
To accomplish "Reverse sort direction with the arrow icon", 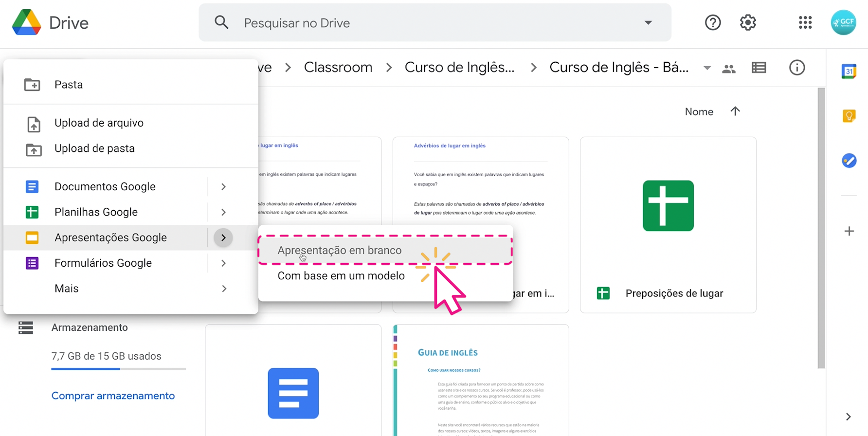I will click(735, 111).
